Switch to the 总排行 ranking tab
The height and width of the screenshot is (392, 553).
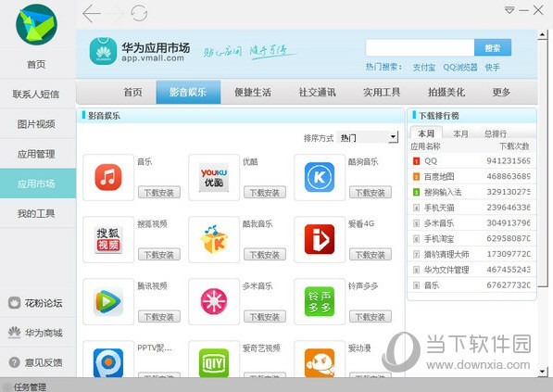click(496, 133)
